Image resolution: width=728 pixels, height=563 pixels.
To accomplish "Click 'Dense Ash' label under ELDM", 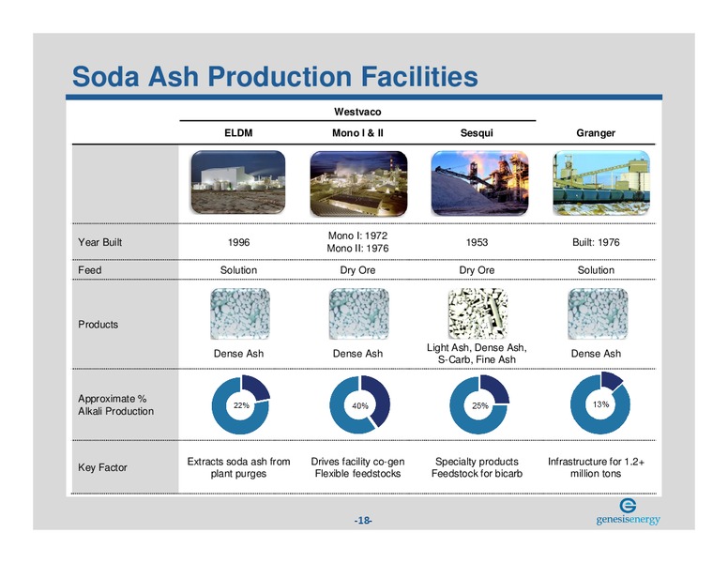I will (238, 354).
